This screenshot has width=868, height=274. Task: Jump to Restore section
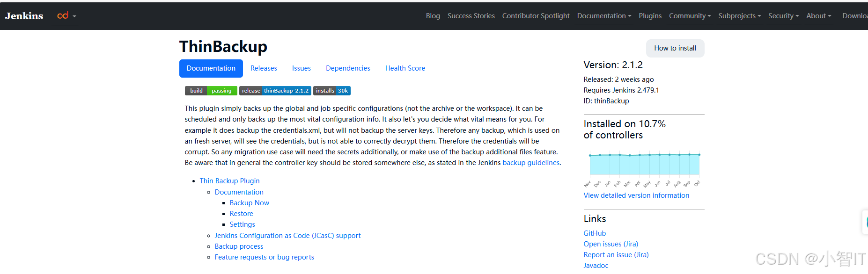coord(241,214)
